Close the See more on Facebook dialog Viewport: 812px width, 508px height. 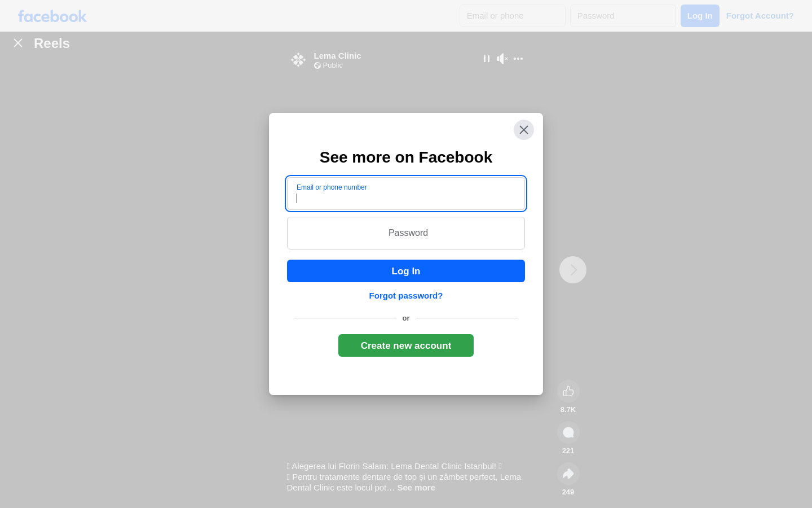coord(524,130)
